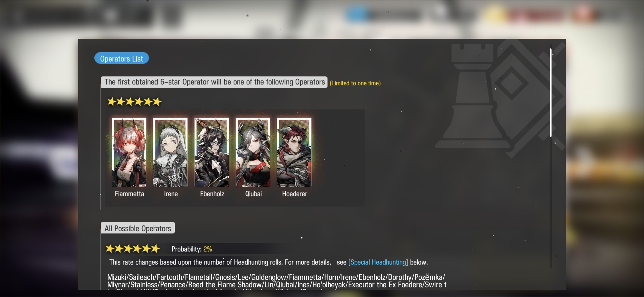Select Ebenholz's operator portrait
This screenshot has width=644, height=297.
[x=212, y=152]
